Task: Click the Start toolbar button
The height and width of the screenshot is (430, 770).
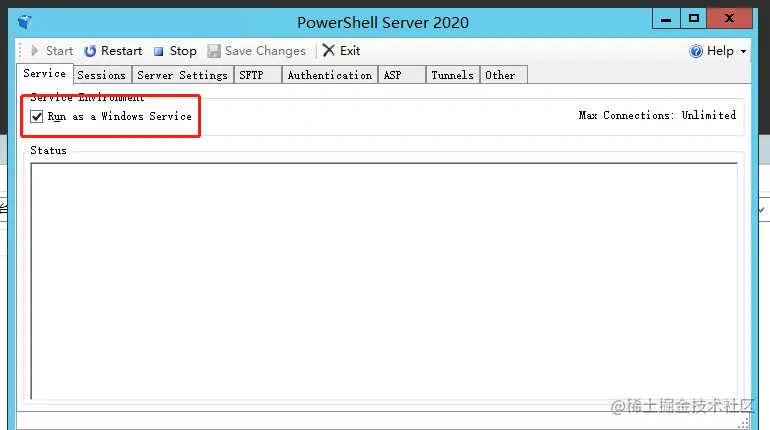Action: [52, 51]
